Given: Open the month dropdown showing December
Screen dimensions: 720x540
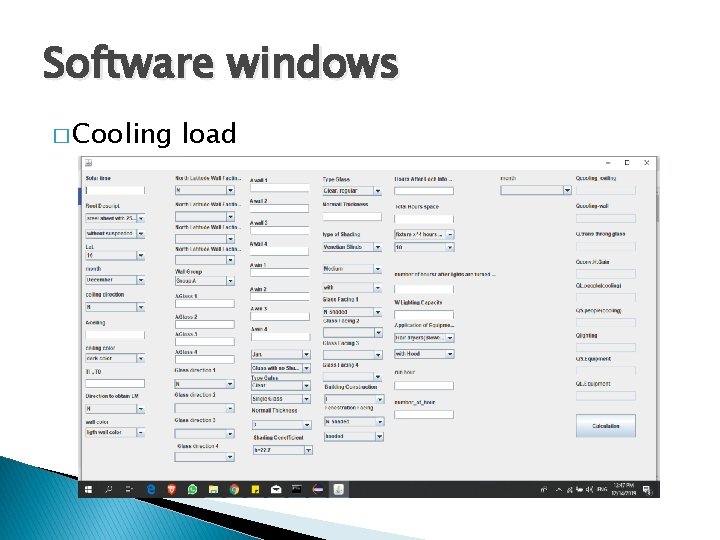Looking at the screenshot, I should point(115,280).
